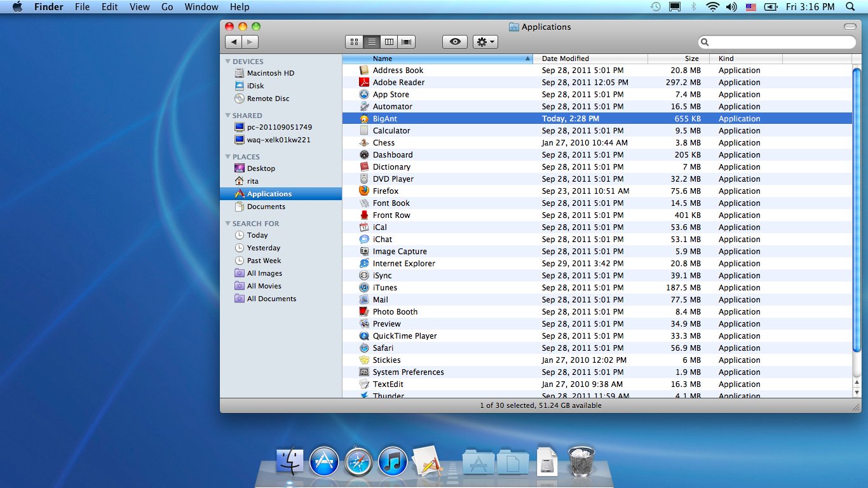This screenshot has height=488, width=868.
Task: Click the Finder search field
Action: pyautogui.click(x=777, y=42)
